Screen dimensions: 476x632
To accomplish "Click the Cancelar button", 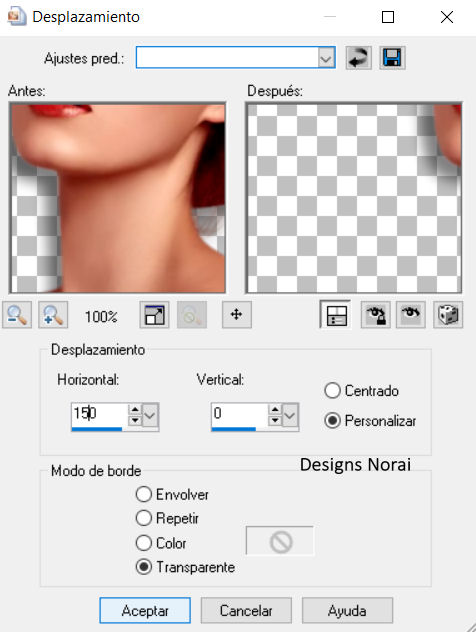I will click(246, 611).
